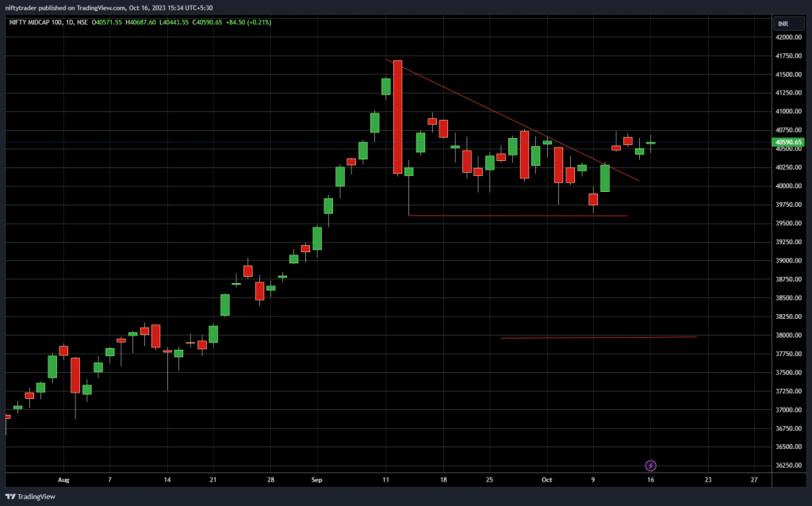This screenshot has width=812, height=506.
Task: Click the Oct label on time axis
Action: pyautogui.click(x=547, y=480)
